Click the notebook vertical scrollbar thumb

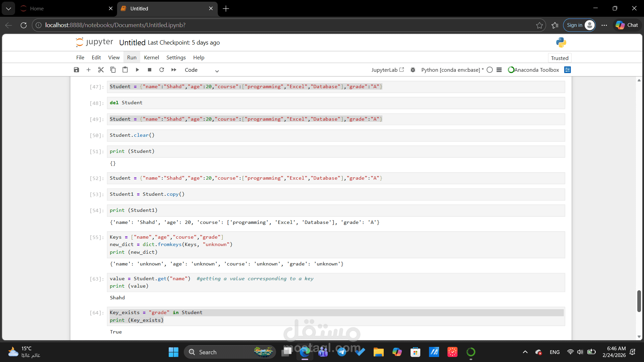[x=639, y=301]
